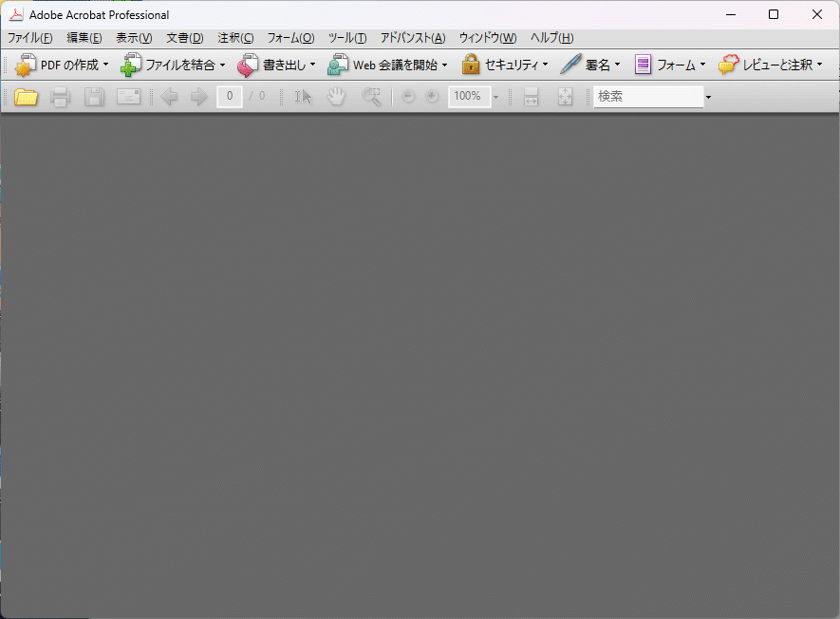Go to previous page arrow
The width and height of the screenshot is (840, 619).
(169, 97)
